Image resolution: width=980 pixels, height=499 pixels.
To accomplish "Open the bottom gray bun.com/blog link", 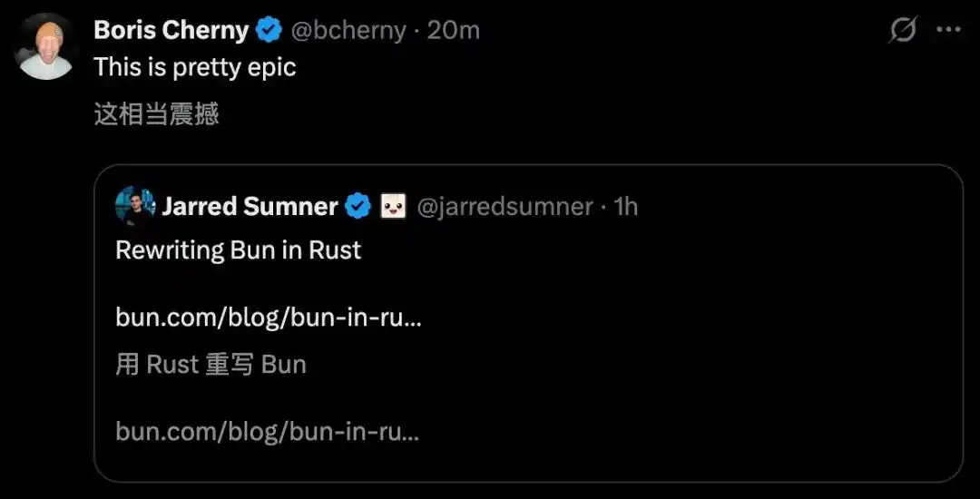I will tap(268, 432).
